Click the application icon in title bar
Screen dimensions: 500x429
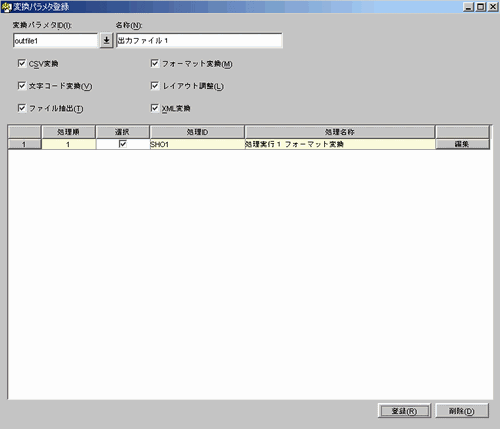(x=6, y=7)
